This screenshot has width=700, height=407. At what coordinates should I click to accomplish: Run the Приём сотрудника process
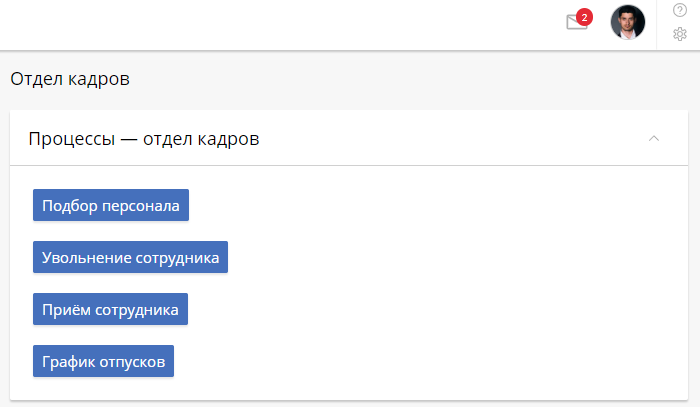(x=110, y=309)
